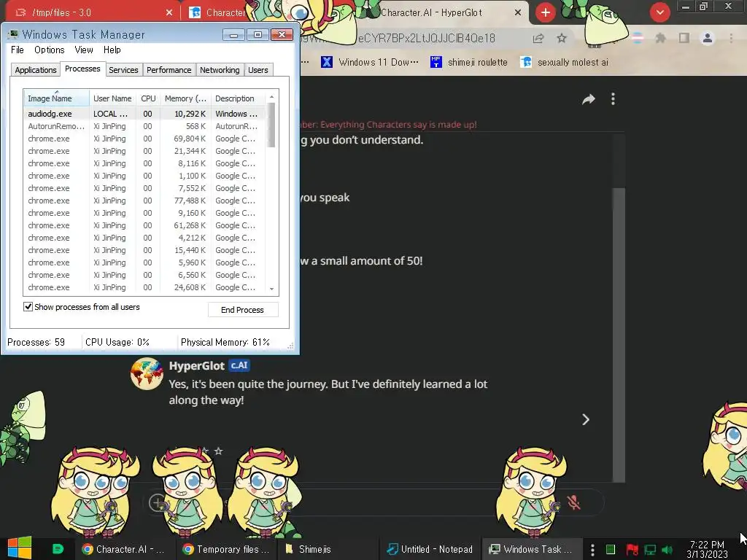747x560 pixels.
Task: Sort processes by Description column
Action: click(238, 98)
